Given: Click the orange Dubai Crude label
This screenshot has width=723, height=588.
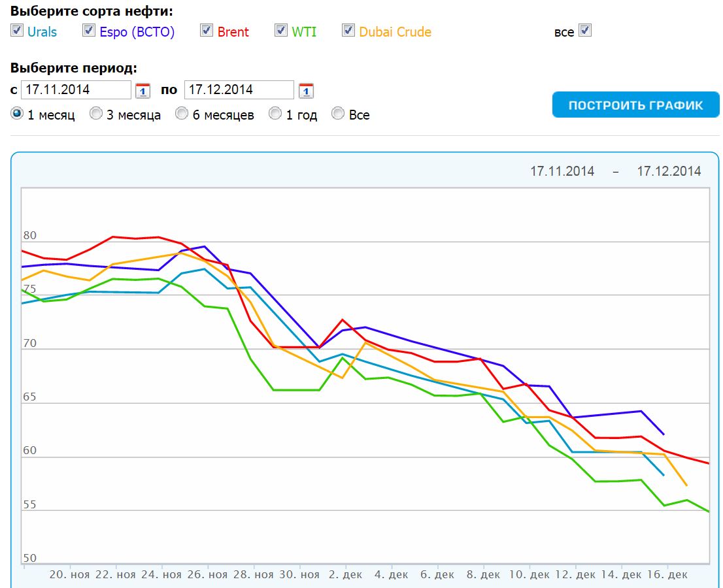Looking at the screenshot, I should tap(395, 32).
